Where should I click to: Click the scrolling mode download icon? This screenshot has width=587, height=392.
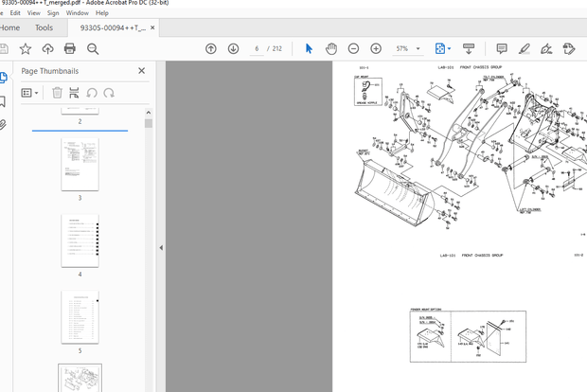[x=469, y=48]
